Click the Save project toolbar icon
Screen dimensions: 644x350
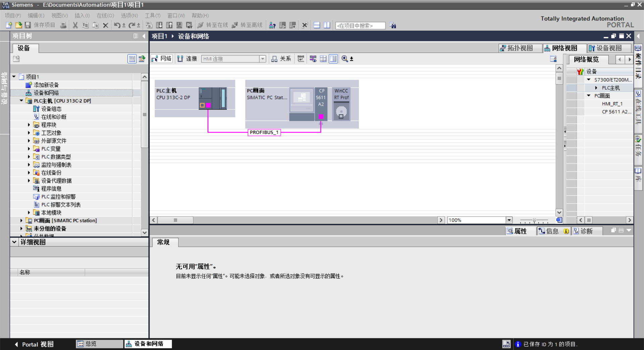point(28,25)
